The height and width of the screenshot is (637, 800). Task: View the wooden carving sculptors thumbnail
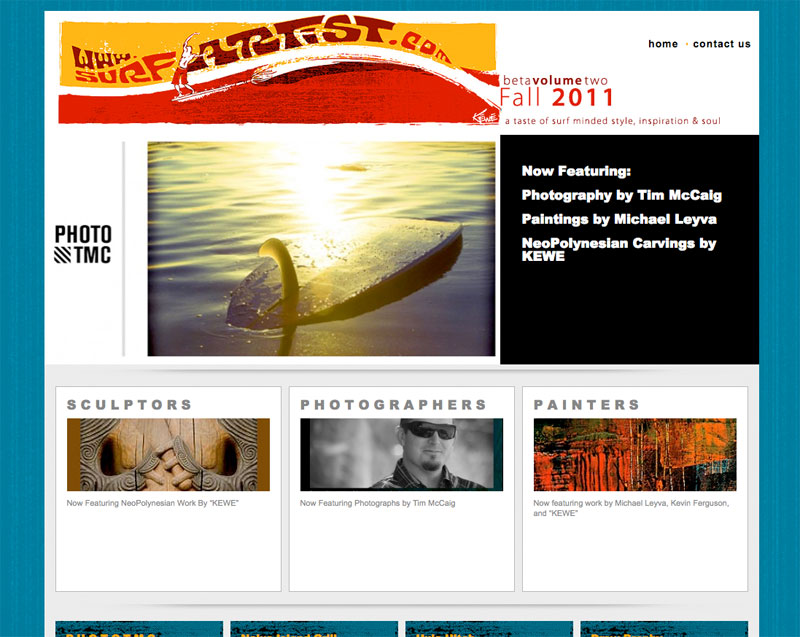168,454
